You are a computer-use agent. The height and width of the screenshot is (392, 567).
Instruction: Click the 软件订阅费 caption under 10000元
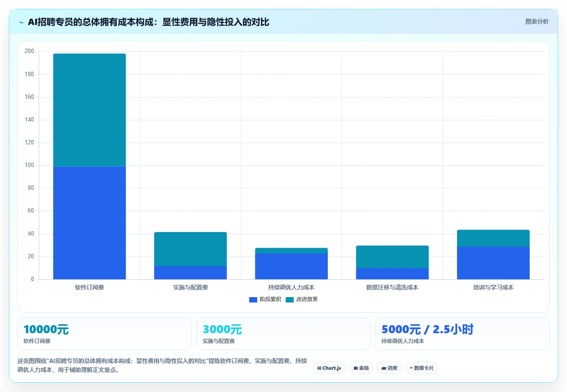click(37, 341)
